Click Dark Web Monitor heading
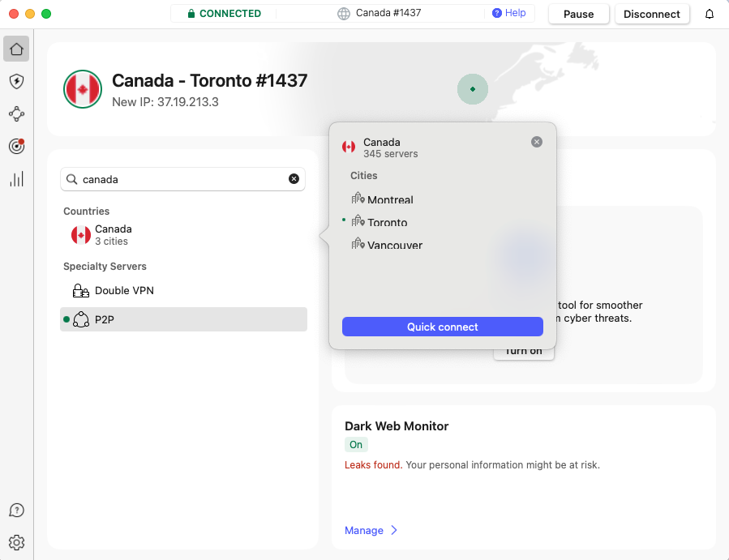729x560 pixels. click(x=397, y=426)
